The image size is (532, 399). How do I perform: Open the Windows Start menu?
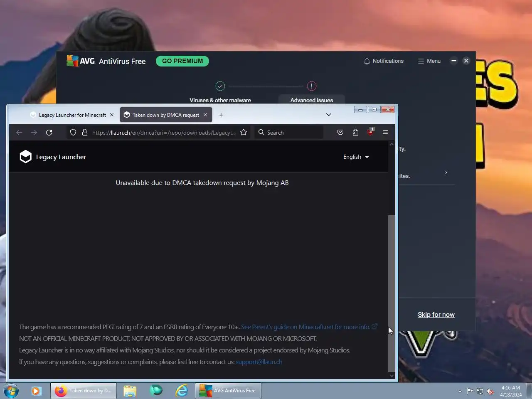pyautogui.click(x=11, y=391)
